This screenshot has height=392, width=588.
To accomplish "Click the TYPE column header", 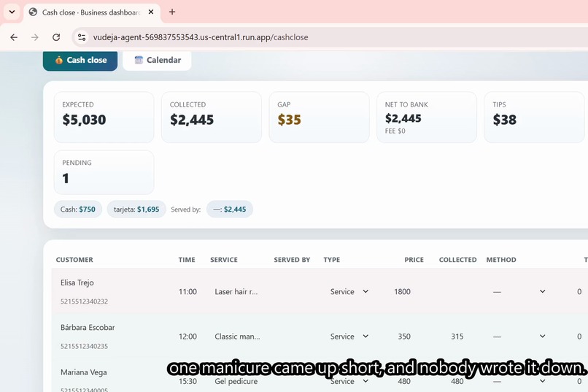I will click(x=332, y=260).
